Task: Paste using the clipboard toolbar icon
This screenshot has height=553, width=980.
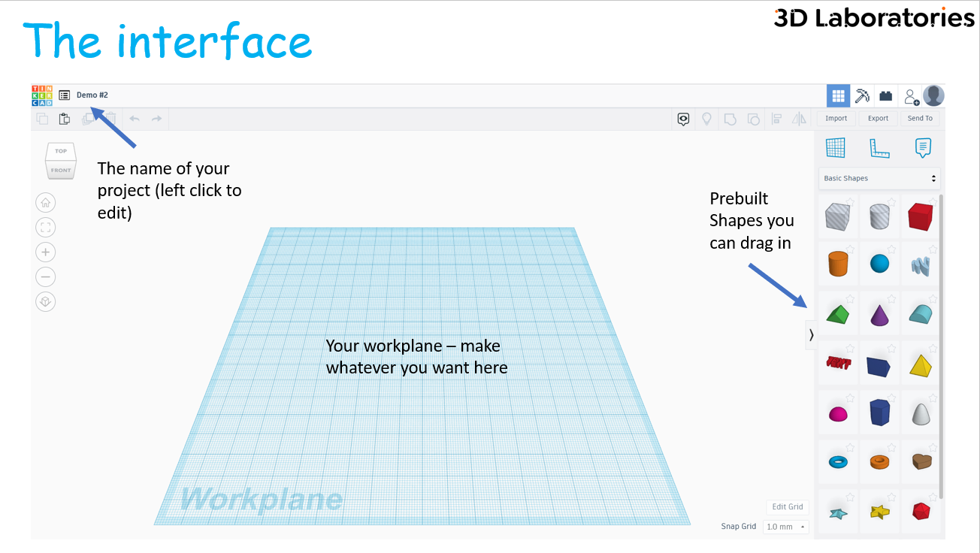Action: coord(65,119)
